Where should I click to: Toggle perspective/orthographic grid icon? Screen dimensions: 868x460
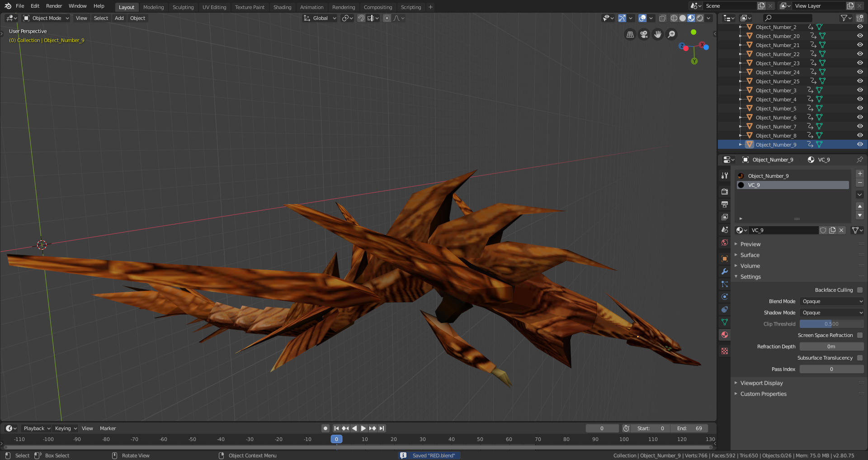pyautogui.click(x=630, y=34)
